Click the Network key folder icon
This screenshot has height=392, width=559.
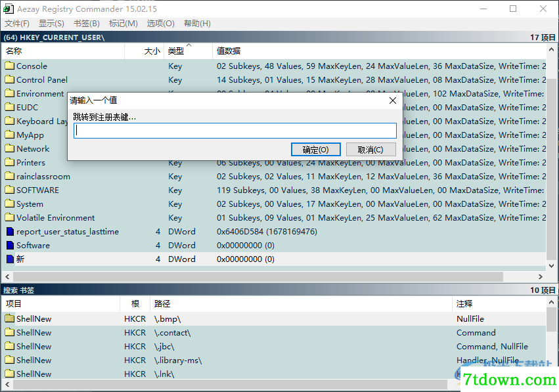click(x=10, y=148)
